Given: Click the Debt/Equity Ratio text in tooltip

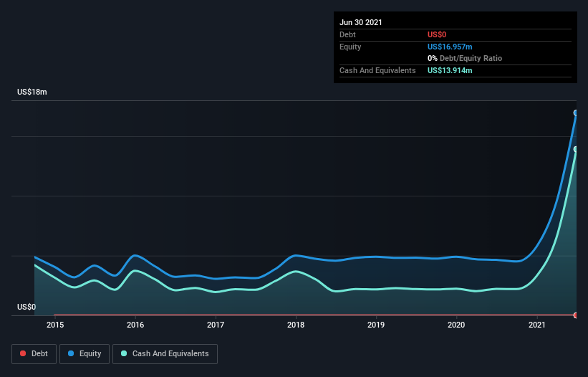Looking at the screenshot, I should 469,58.
